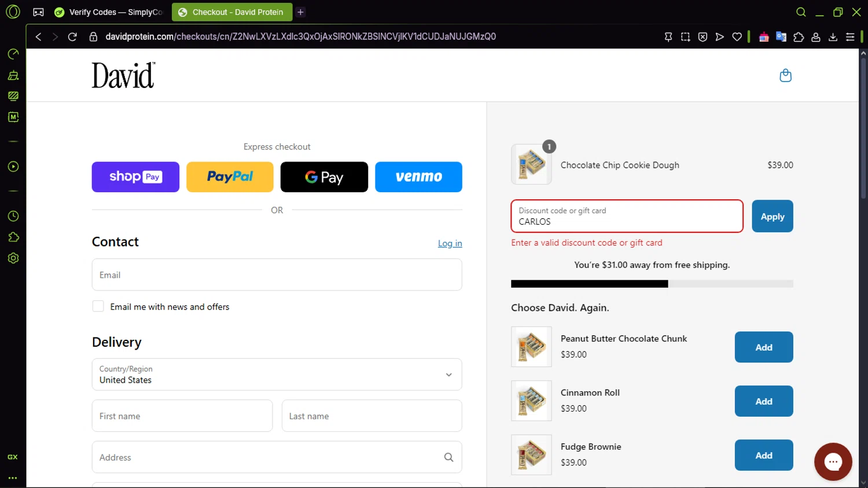This screenshot has width=868, height=488.
Task: Open the profile account icon in toolbar
Action: pyautogui.click(x=816, y=36)
